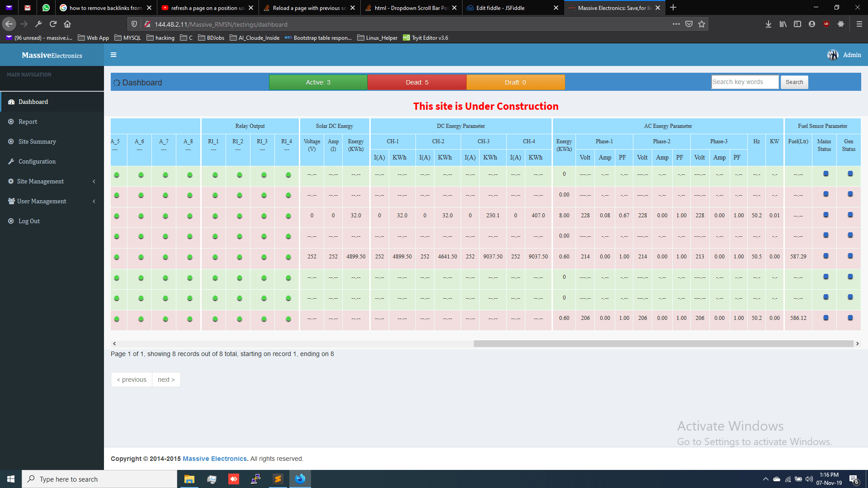Click the Sublime Text taskbar icon
This screenshot has width=868, height=488.
point(278,479)
